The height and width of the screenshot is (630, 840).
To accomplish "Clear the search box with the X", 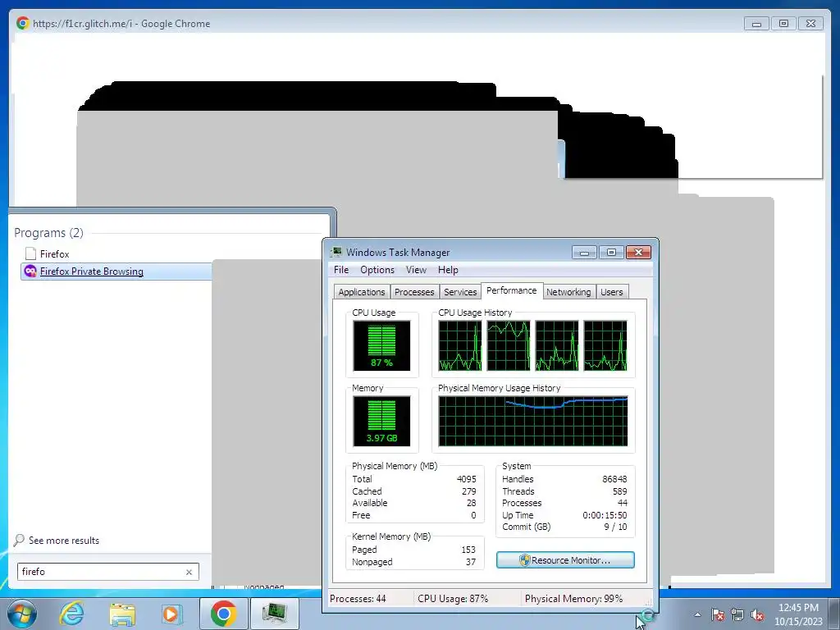I will click(189, 572).
